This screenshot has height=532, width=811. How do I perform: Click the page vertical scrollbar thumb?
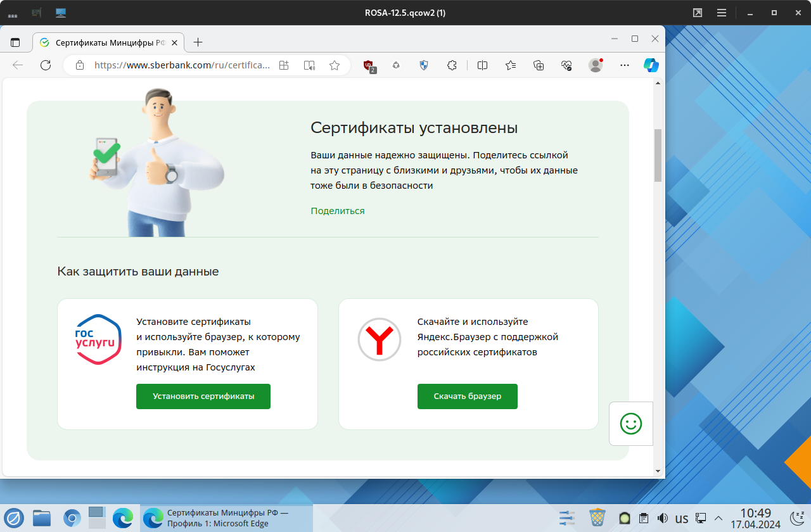coord(658,155)
